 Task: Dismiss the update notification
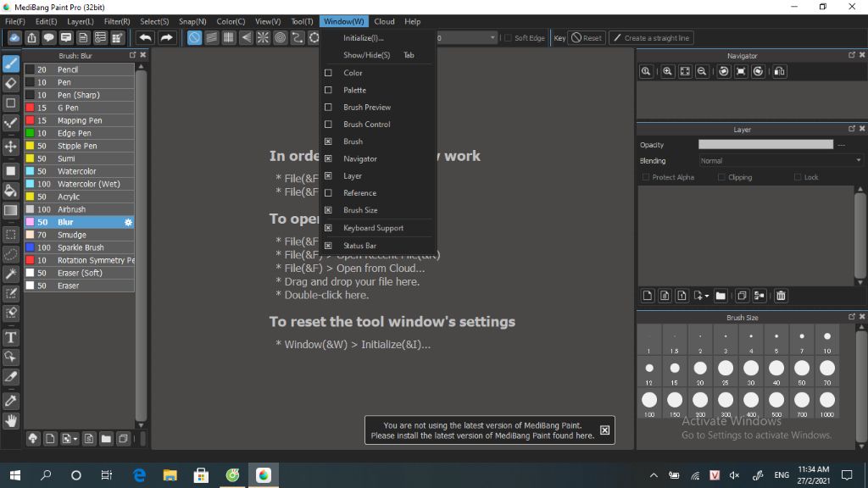tap(604, 430)
